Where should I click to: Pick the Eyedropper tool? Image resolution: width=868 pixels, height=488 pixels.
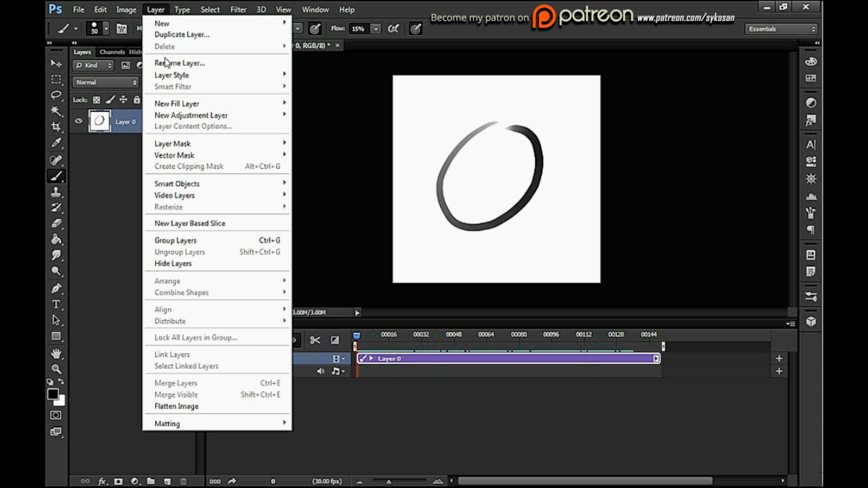[57, 143]
